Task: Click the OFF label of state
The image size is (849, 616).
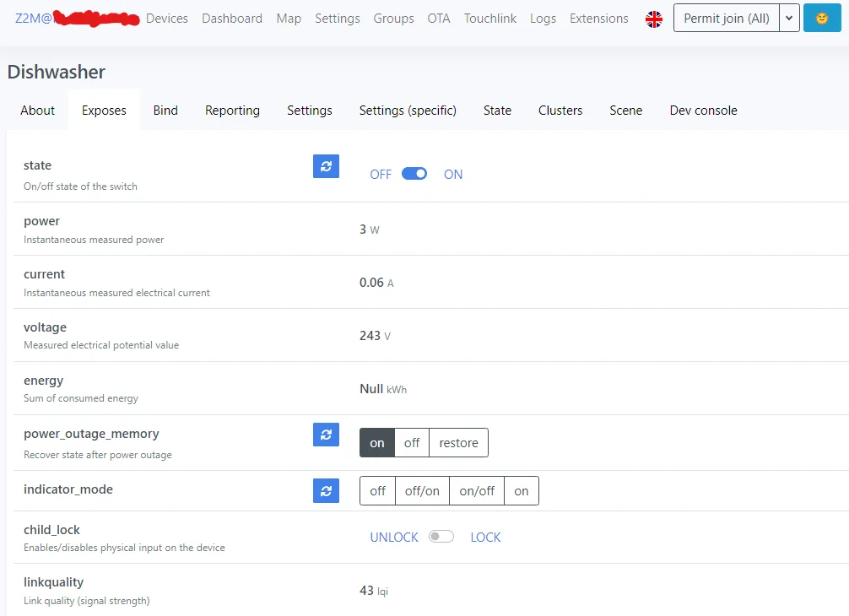Action: pyautogui.click(x=381, y=175)
